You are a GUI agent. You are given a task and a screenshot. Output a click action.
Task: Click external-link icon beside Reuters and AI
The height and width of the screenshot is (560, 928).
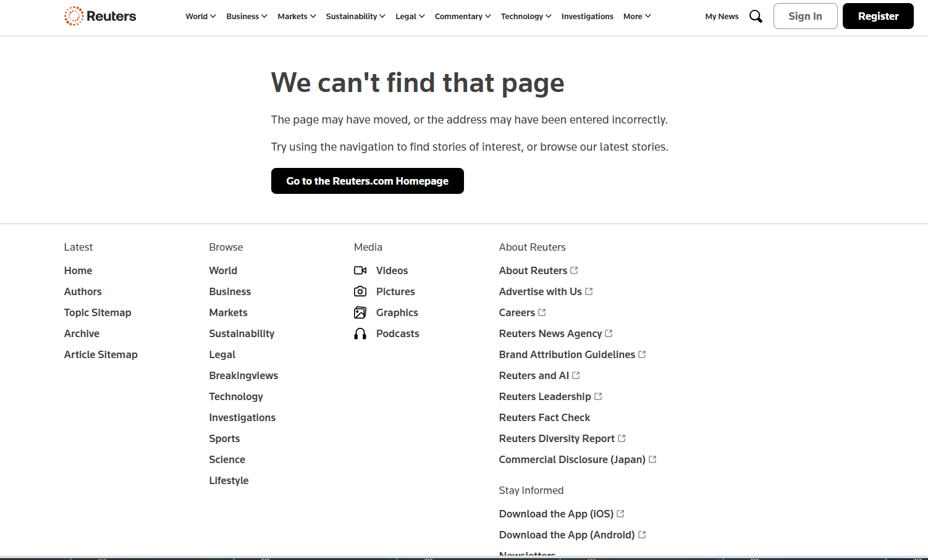(x=576, y=375)
